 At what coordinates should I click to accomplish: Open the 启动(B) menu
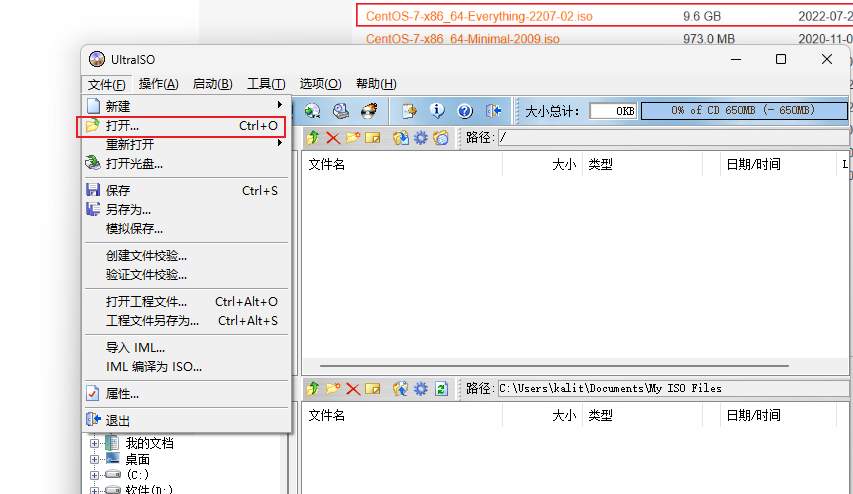[x=212, y=84]
